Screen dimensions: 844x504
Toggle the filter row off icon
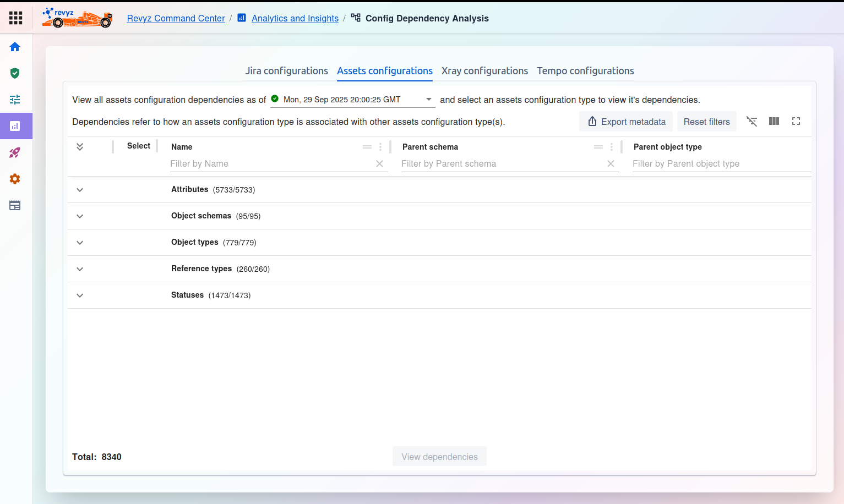[752, 122]
